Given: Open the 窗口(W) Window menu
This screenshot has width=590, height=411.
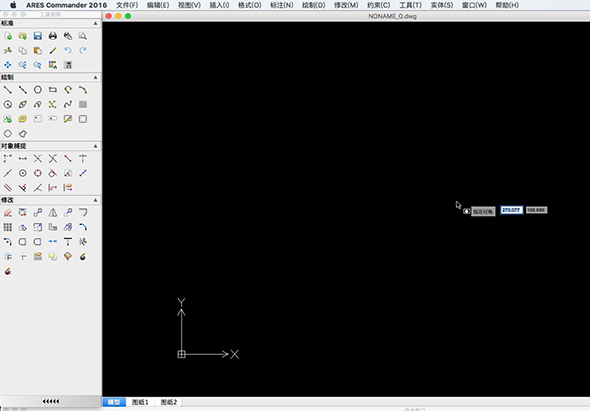Looking at the screenshot, I should (474, 5).
